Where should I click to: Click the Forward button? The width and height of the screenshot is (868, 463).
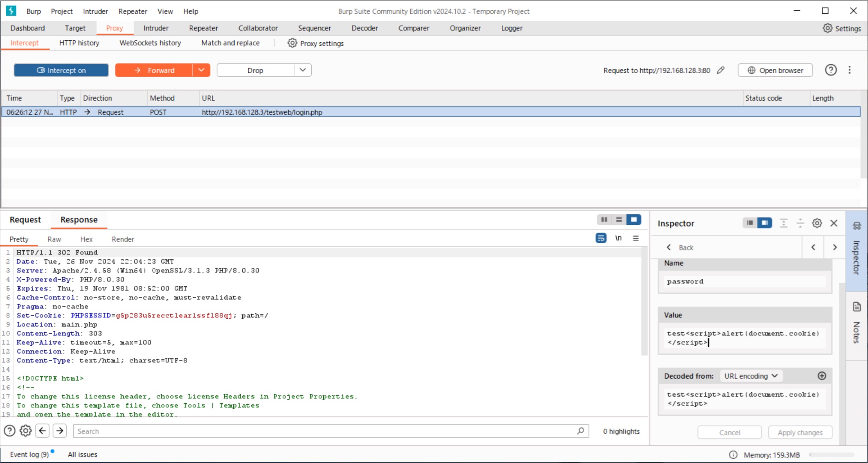click(x=154, y=70)
